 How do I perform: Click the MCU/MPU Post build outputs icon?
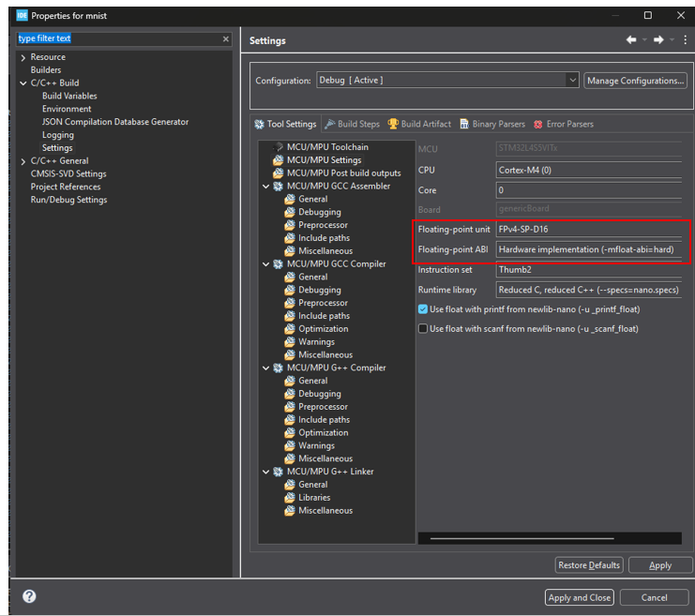278,173
